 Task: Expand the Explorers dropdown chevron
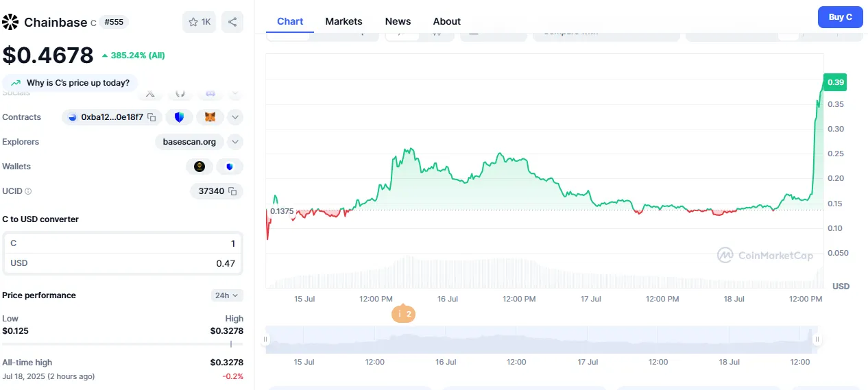coord(235,142)
